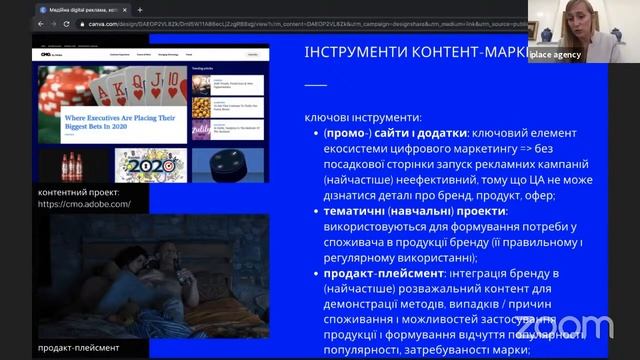Click the first trending article card
The height and width of the screenshot is (360, 640).
pyautogui.click(x=228, y=85)
